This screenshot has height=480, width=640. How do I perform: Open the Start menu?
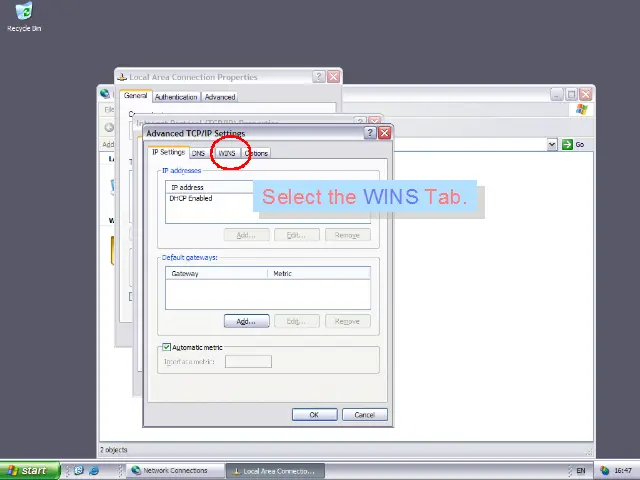pyautogui.click(x=27, y=470)
